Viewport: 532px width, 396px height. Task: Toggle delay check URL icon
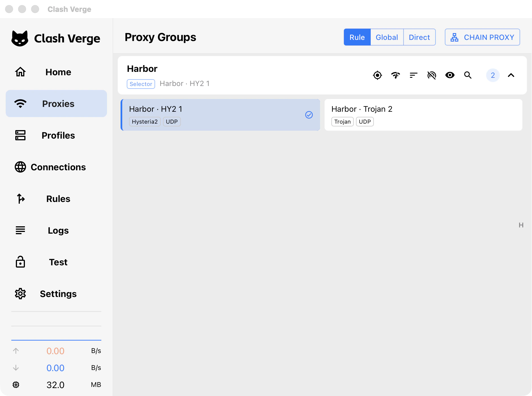point(432,75)
